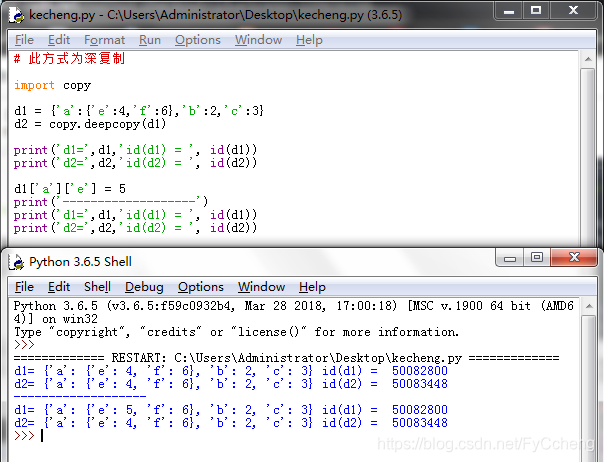Click first d2 output line in Shell
The width and height of the screenshot is (604, 462).
pos(231,384)
